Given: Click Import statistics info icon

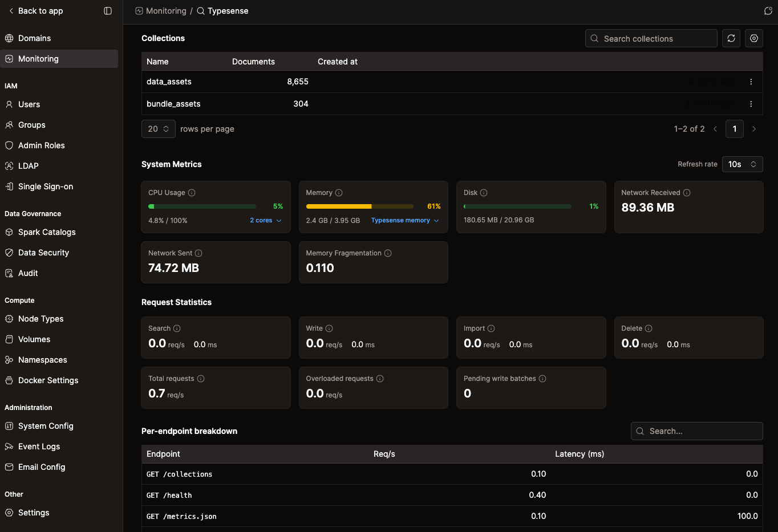Looking at the screenshot, I should click(491, 328).
